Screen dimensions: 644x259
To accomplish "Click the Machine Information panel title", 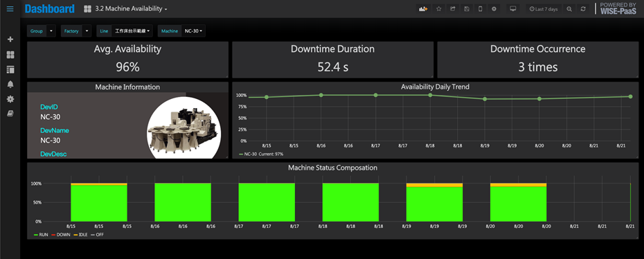I will (x=127, y=87).
